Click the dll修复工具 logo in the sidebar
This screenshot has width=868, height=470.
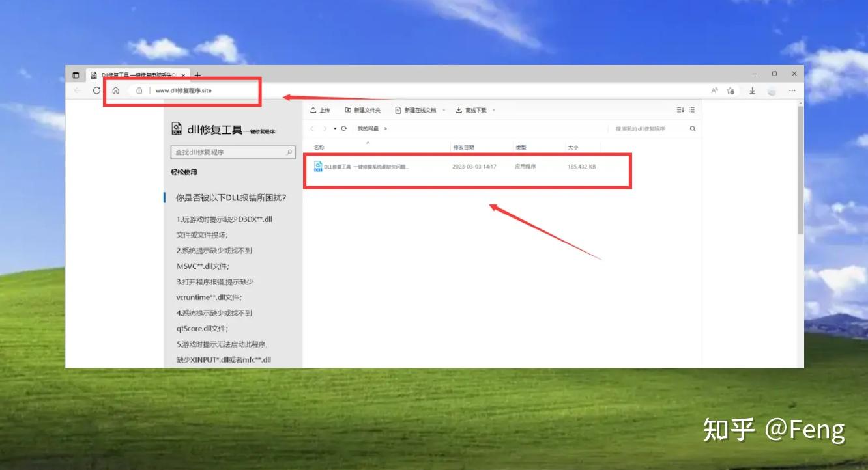177,128
